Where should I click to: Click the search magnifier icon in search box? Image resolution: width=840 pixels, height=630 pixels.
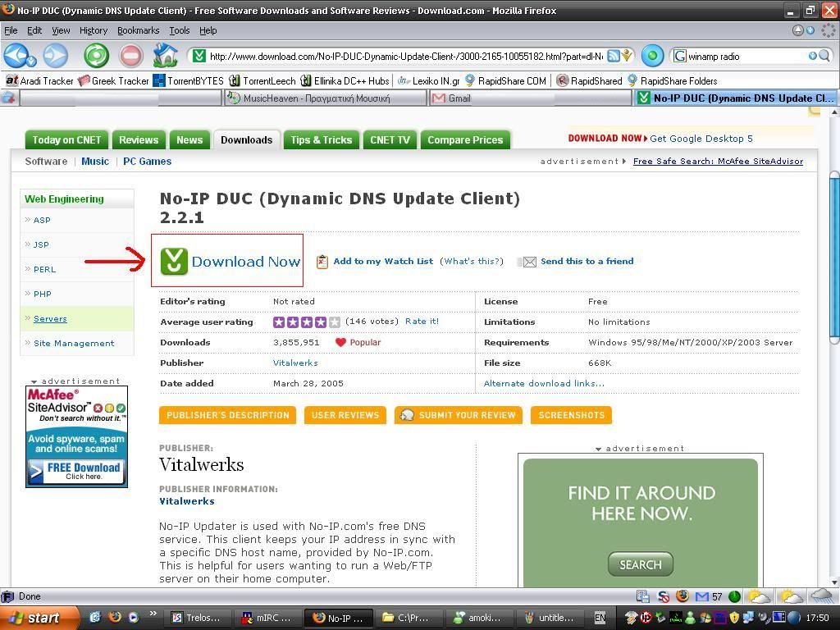(x=825, y=56)
